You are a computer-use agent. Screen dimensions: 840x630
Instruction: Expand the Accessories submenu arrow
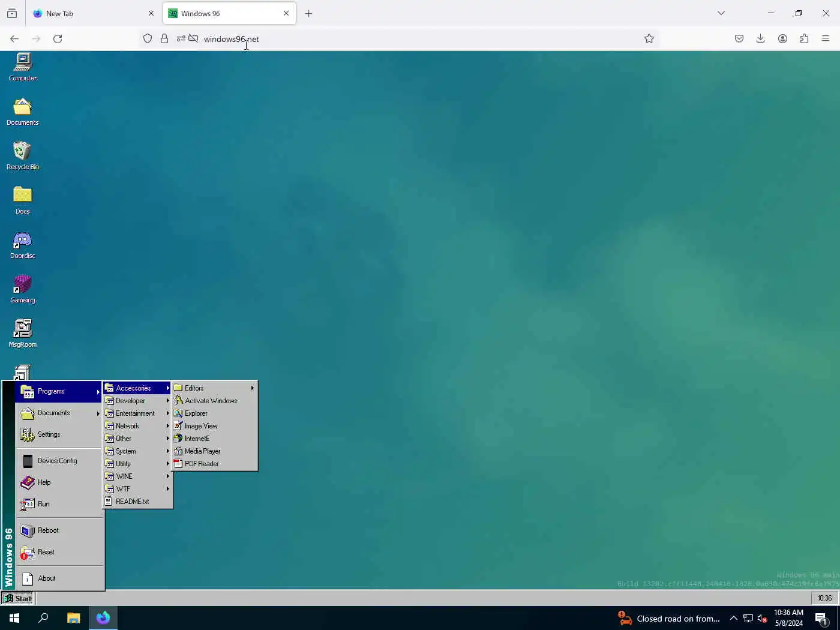(168, 388)
